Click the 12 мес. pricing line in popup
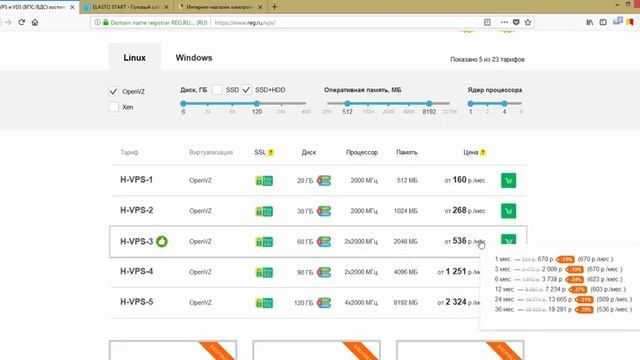 [560, 289]
